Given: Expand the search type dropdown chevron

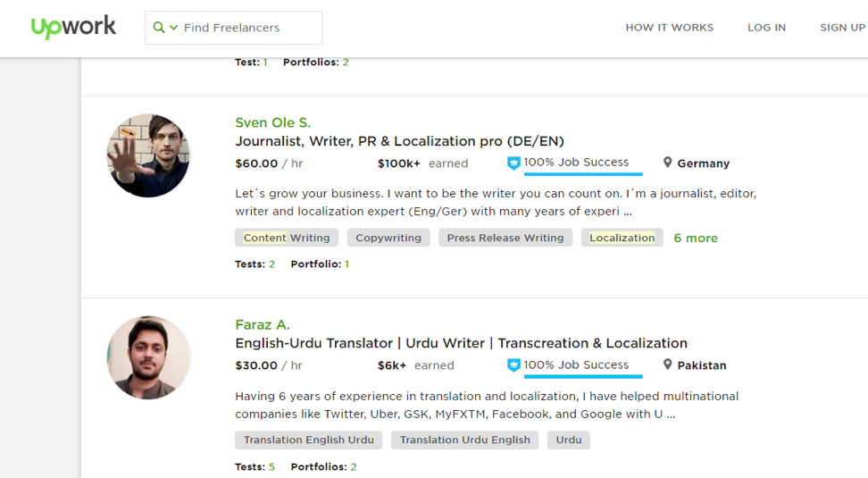Looking at the screenshot, I should tap(173, 27).
